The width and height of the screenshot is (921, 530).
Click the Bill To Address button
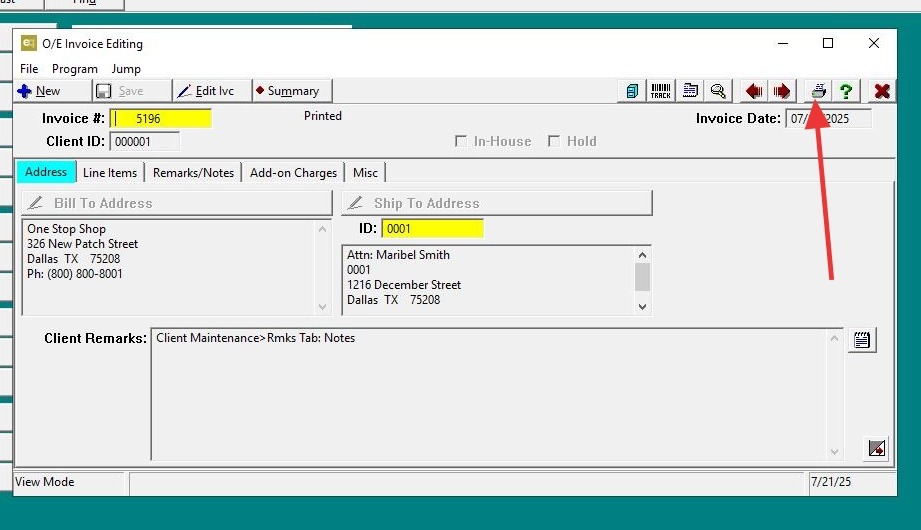coord(177,203)
